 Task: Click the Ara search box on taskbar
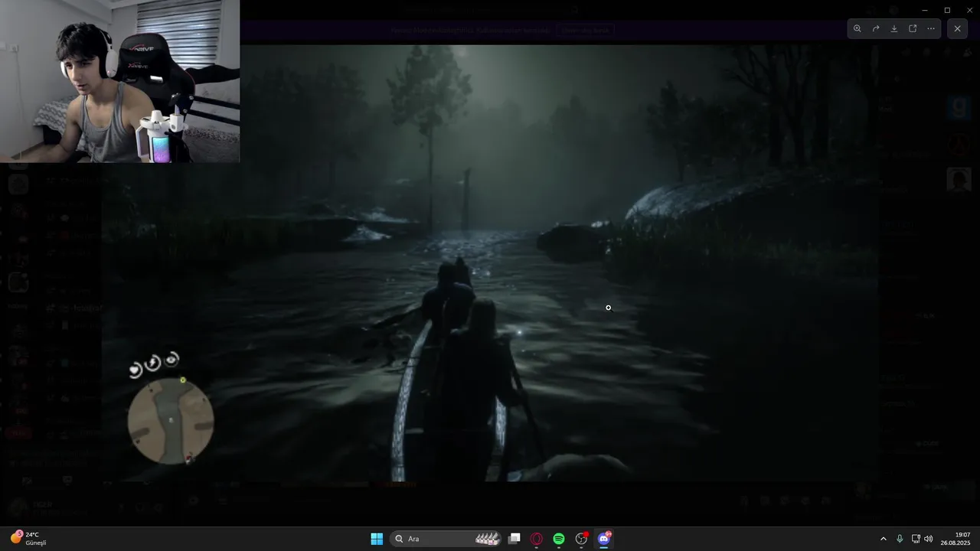tap(447, 539)
